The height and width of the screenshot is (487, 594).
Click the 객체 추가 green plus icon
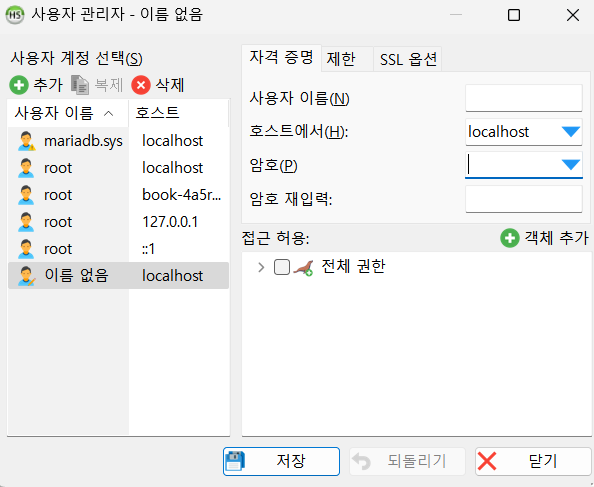point(510,238)
